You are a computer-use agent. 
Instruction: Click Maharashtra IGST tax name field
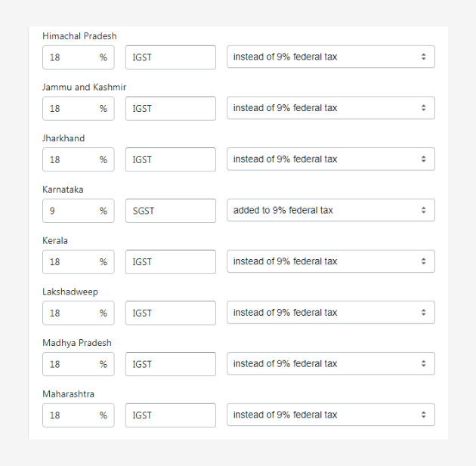171,415
